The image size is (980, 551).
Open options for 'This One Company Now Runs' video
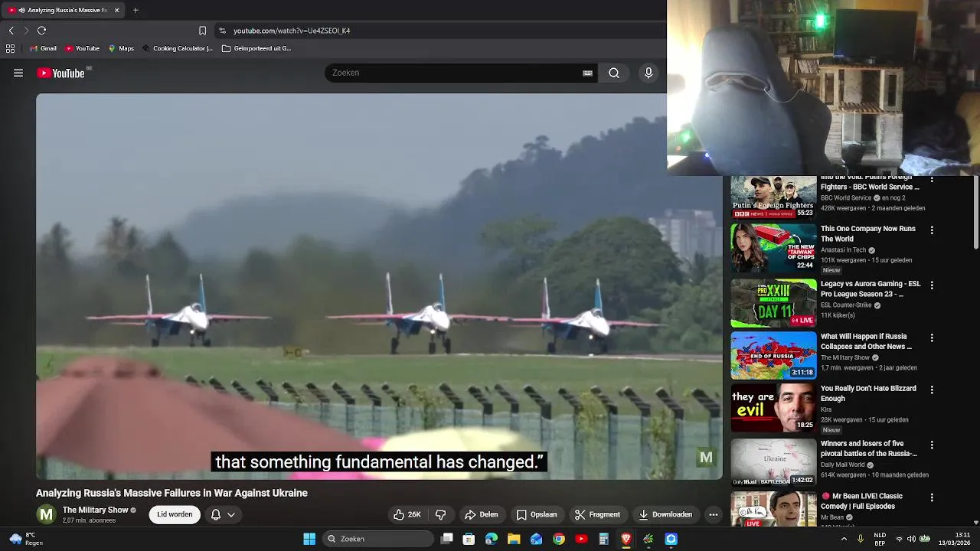point(932,230)
